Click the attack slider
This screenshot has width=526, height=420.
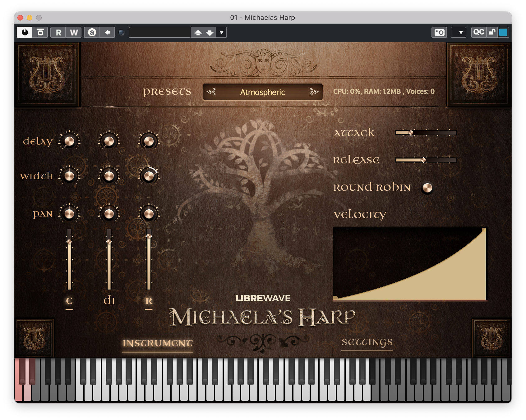tap(426, 133)
